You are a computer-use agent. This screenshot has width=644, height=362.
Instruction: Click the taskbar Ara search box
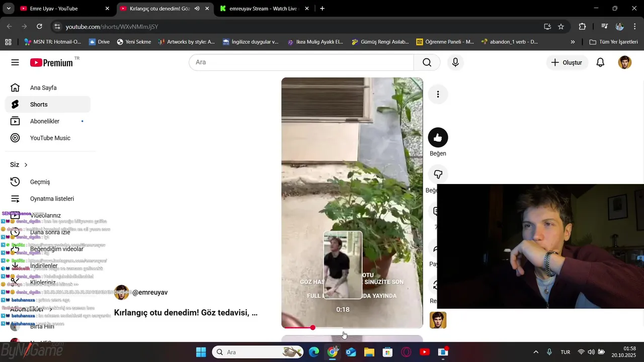tap(258, 352)
